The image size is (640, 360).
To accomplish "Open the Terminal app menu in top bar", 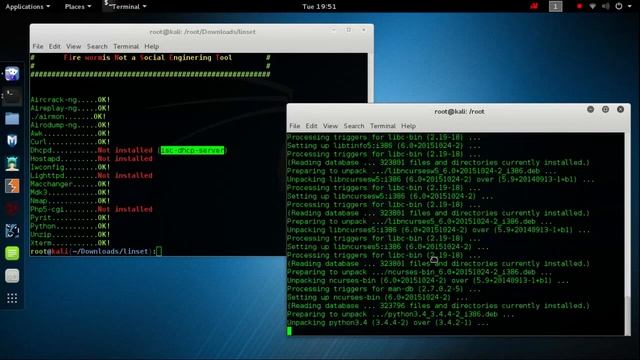I will tap(125, 7).
